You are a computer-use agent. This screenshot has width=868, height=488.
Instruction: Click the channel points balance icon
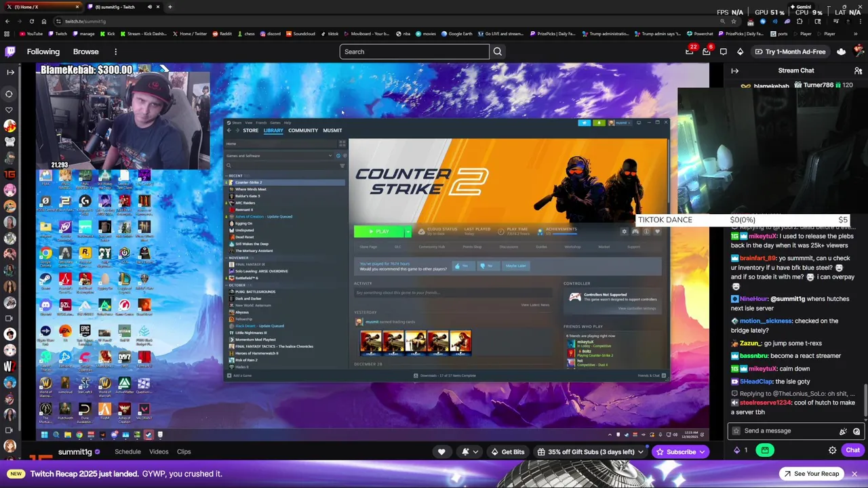point(741,451)
